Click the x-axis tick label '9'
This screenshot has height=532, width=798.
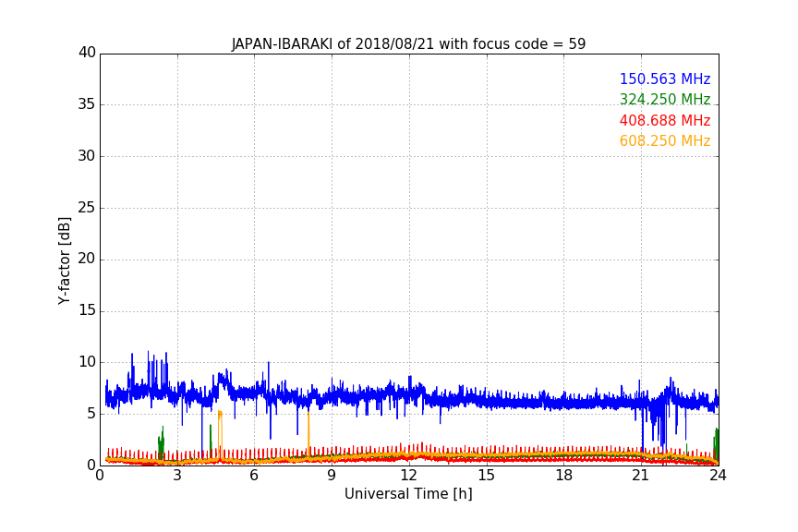332,476
